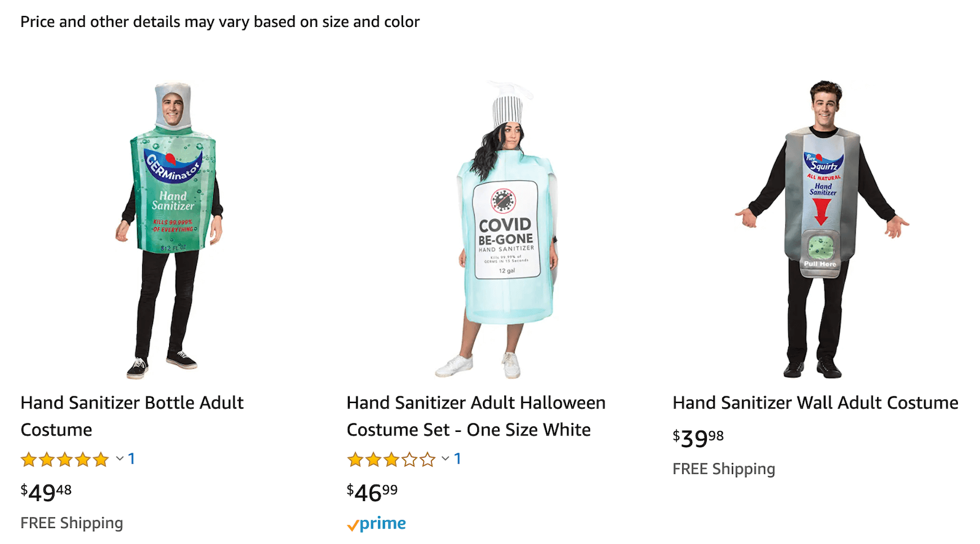The image size is (980, 544).
Task: Click FREE Shipping under the $49.48 item
Action: (72, 523)
